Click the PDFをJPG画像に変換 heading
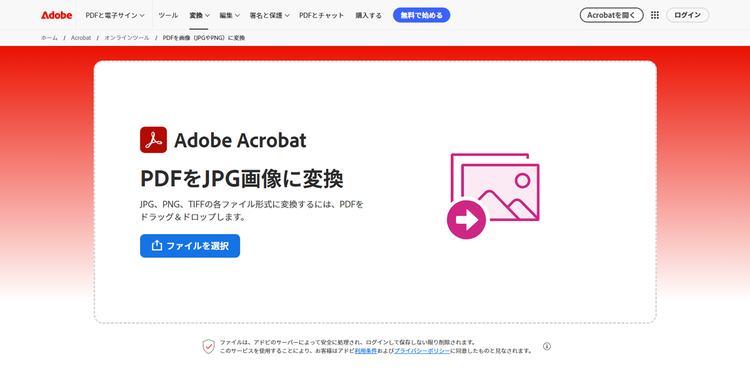Image resolution: width=750 pixels, height=375 pixels. [x=242, y=179]
